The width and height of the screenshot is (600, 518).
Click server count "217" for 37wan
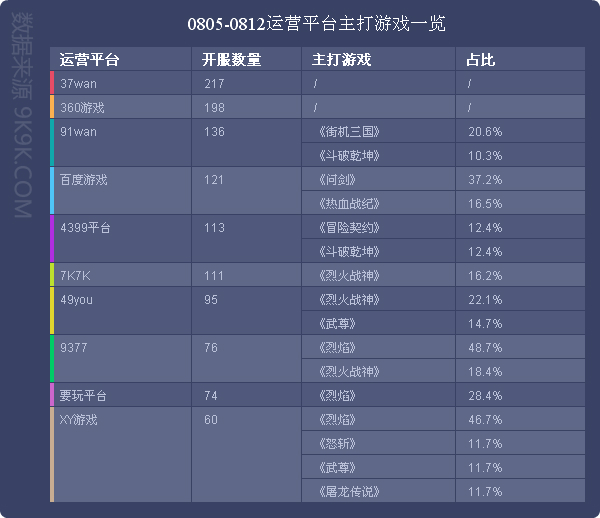tap(214, 84)
